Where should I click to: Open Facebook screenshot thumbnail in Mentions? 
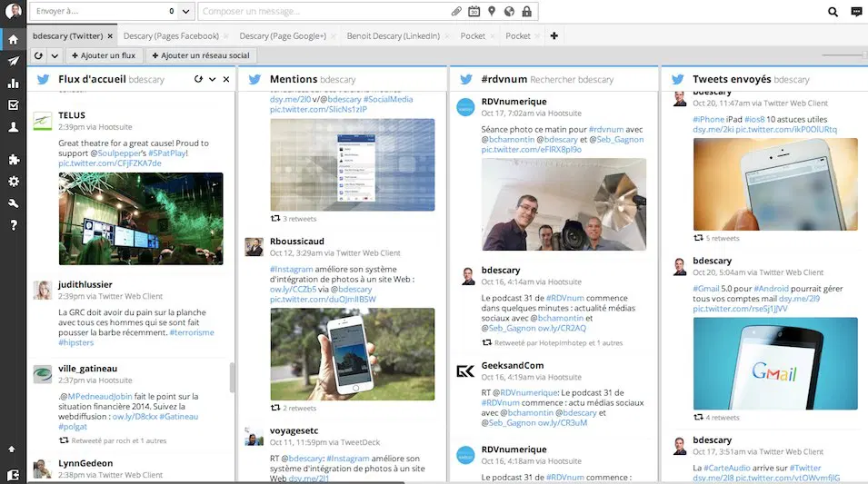353,165
